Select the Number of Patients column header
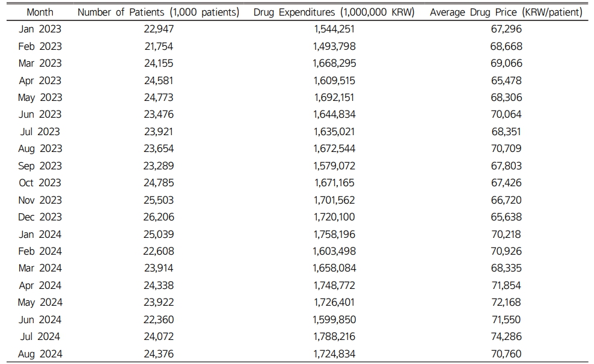594x364 pixels. click(x=158, y=12)
